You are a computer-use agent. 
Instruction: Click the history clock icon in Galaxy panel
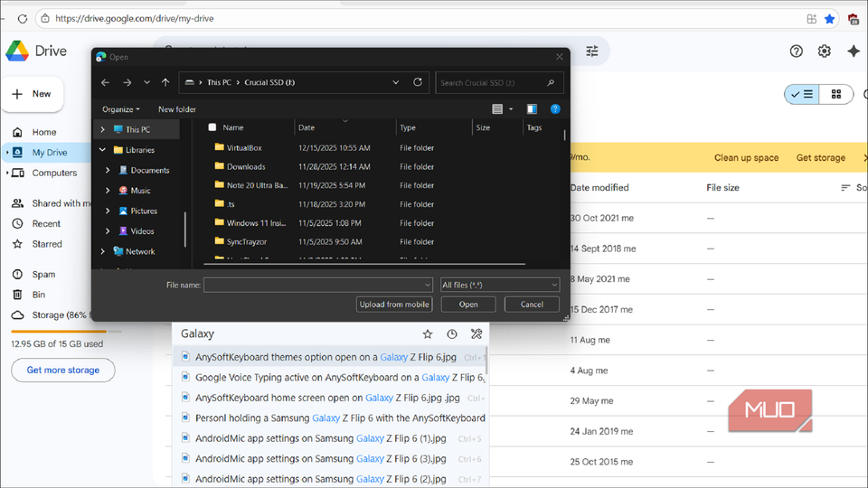tap(452, 333)
